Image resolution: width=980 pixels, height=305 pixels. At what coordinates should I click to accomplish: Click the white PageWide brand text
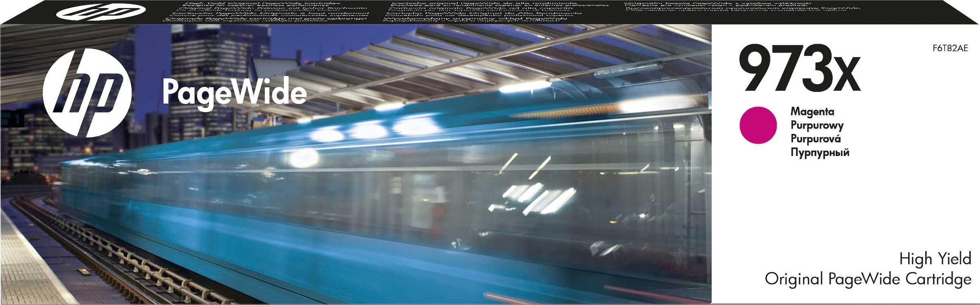point(234,92)
